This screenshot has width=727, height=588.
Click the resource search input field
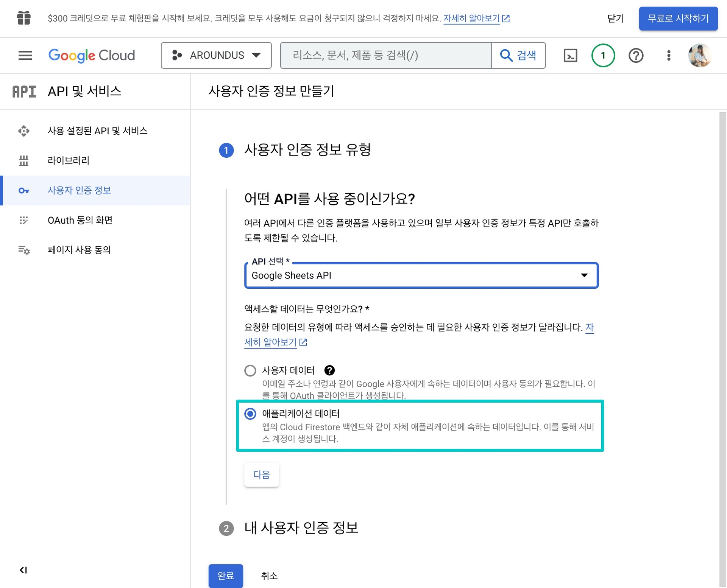click(385, 55)
